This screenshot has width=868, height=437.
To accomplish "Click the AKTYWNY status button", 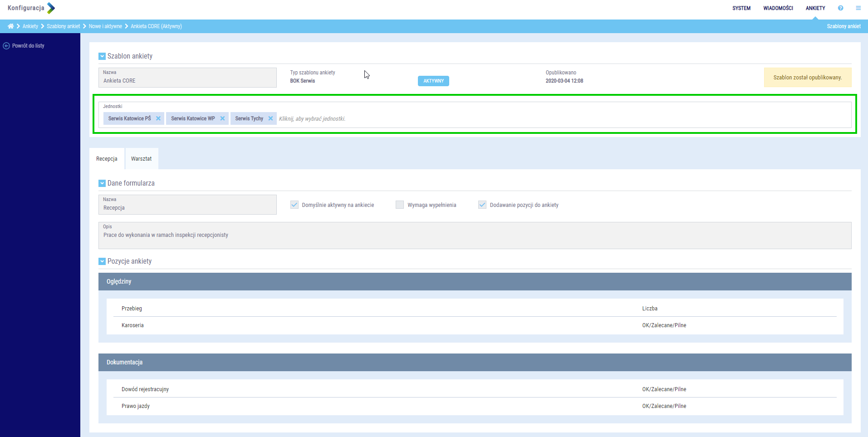I will 433,81.
